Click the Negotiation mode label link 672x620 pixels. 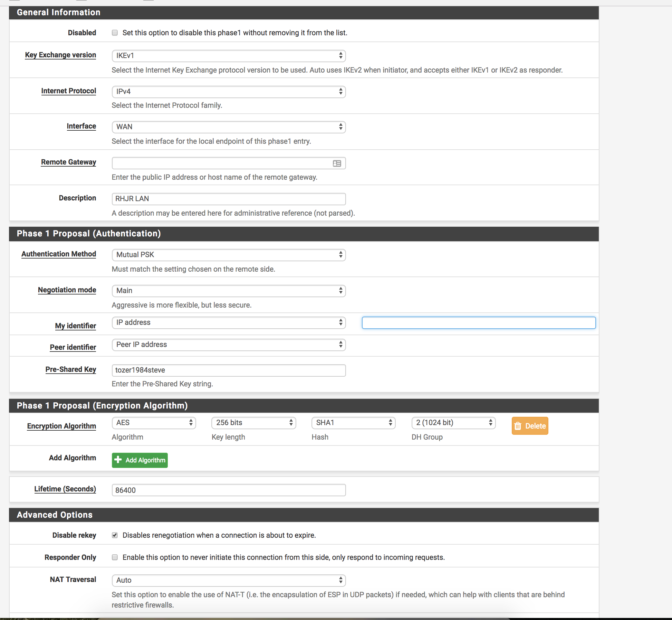pos(67,290)
